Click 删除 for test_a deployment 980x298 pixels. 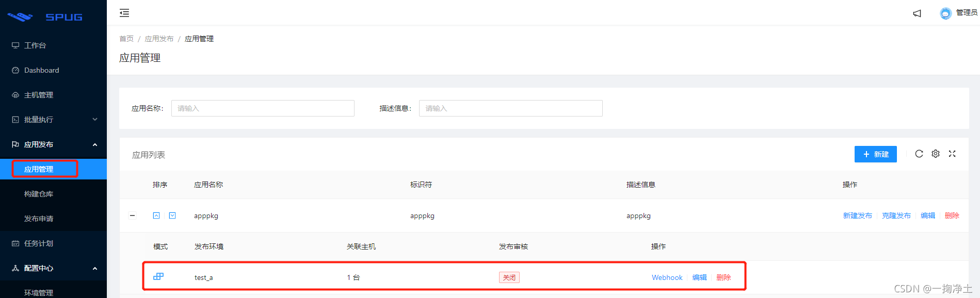[724, 277]
